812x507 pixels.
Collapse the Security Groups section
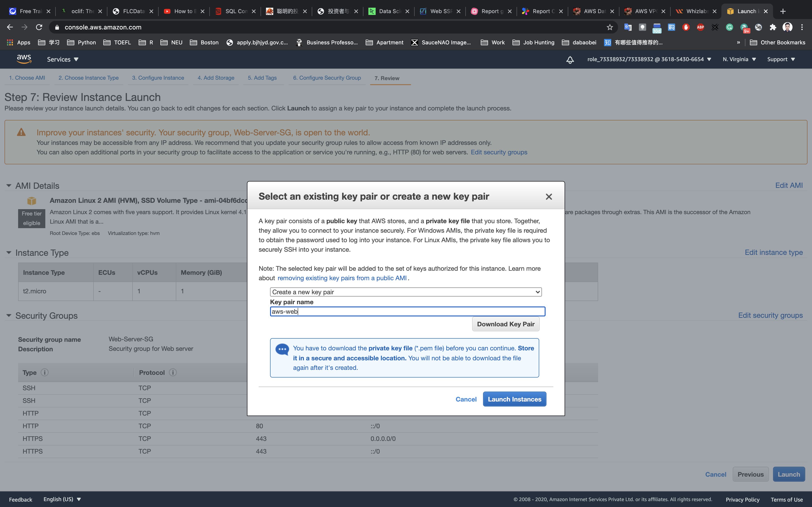pos(9,316)
